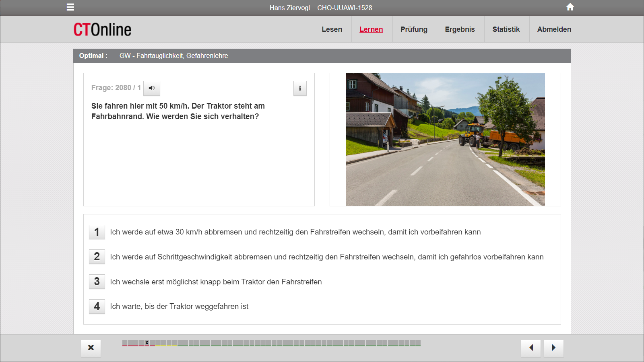This screenshot has height=362, width=644.
Task: Click the tractor road photo
Action: 445,140
